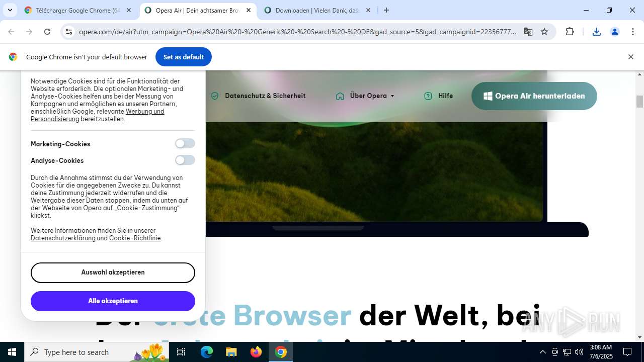The height and width of the screenshot is (362, 644).
Task: Click Auswahl akzeptieren button
Action: coord(113,273)
